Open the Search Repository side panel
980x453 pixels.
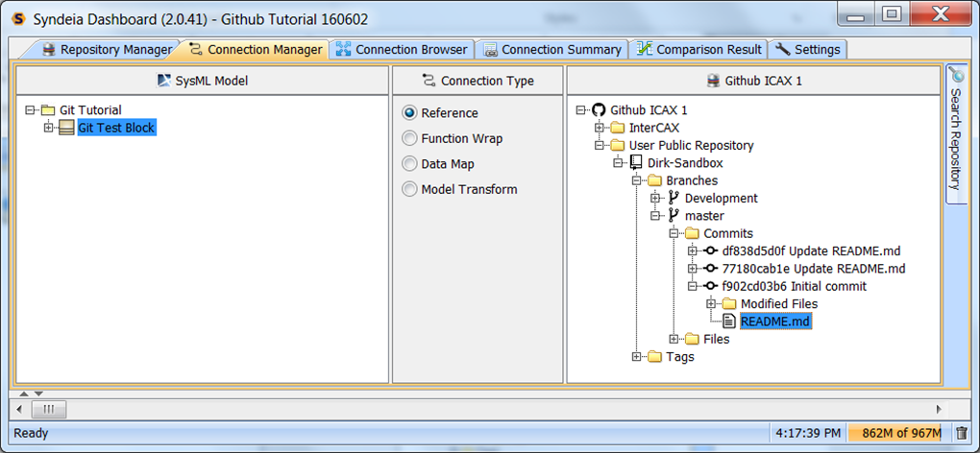955,134
